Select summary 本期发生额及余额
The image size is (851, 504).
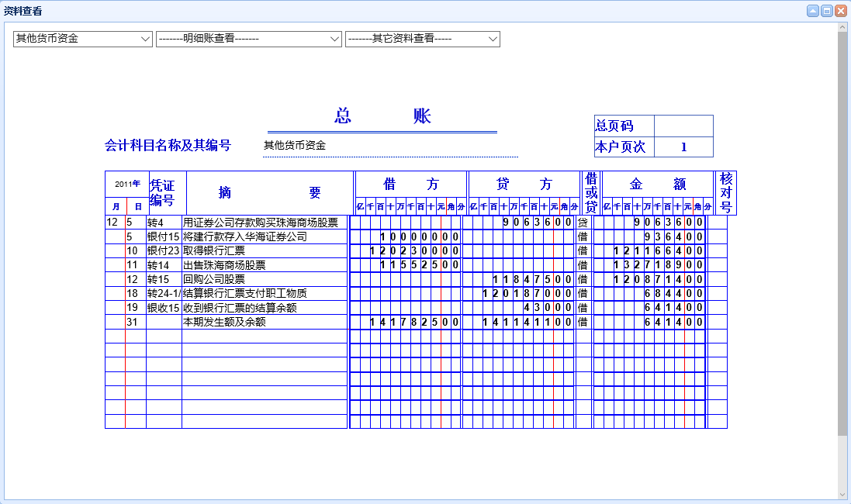tap(224, 322)
